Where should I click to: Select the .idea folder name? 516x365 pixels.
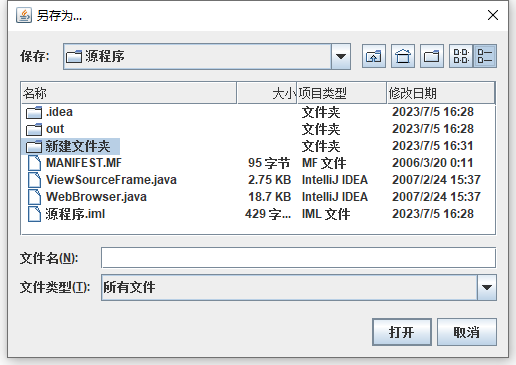pos(59,112)
